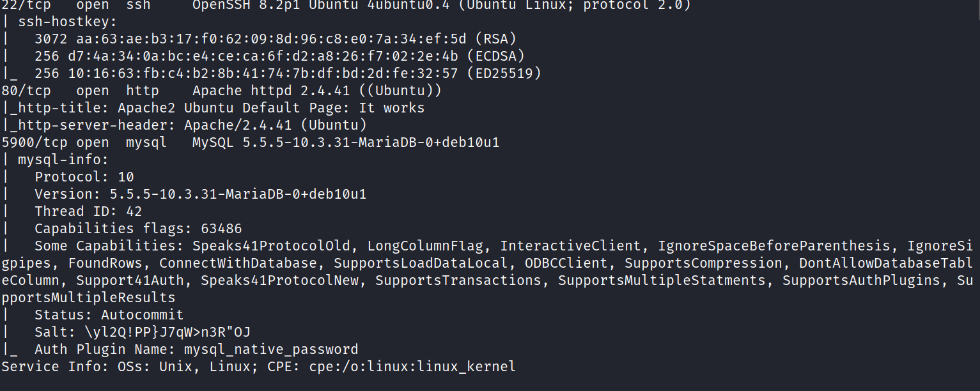Click the Protocol: 10 line
Screen dimensions: 980x391
point(84,177)
